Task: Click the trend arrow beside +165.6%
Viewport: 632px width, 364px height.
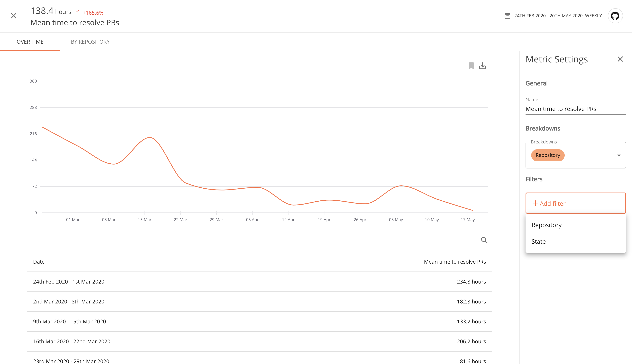Action: [77, 11]
